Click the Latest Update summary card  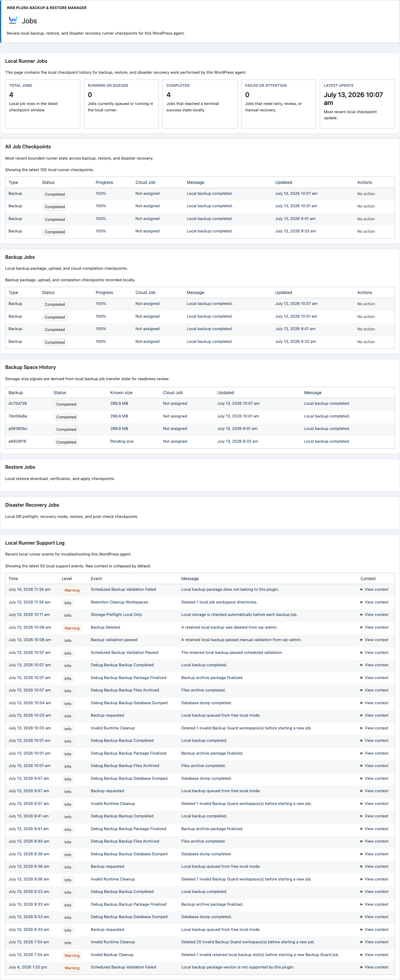(357, 104)
